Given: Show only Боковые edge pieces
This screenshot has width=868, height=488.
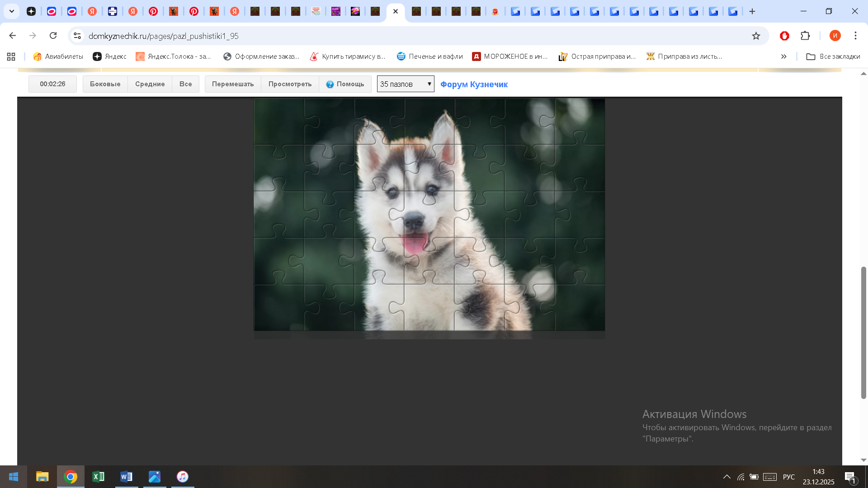Looking at the screenshot, I should tap(105, 84).
